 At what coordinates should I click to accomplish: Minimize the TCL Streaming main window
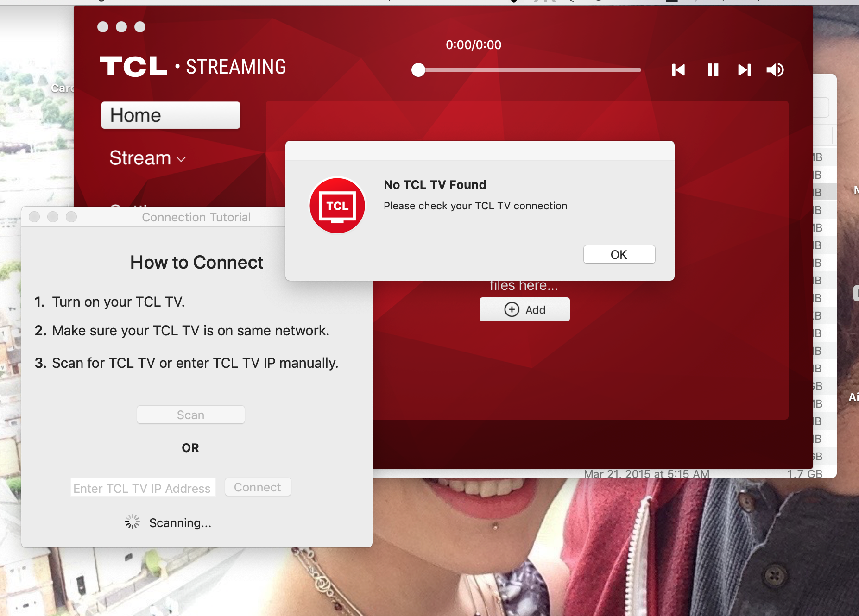click(x=121, y=27)
